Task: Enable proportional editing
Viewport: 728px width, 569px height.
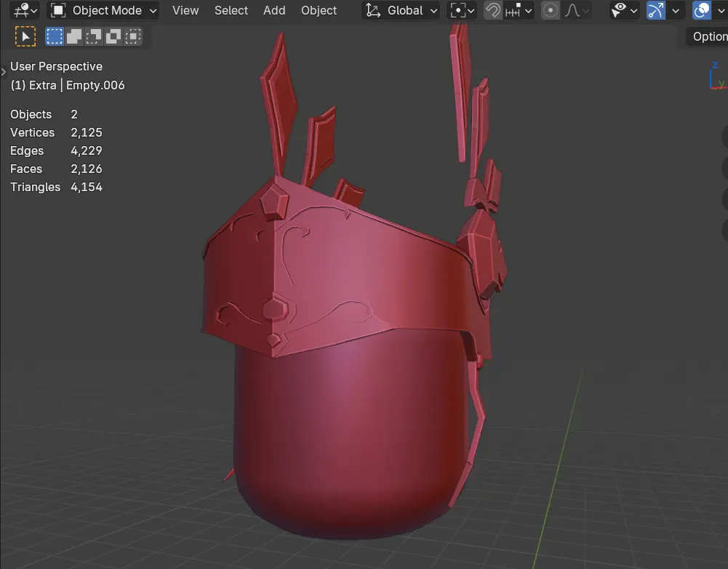Action: pyautogui.click(x=551, y=11)
